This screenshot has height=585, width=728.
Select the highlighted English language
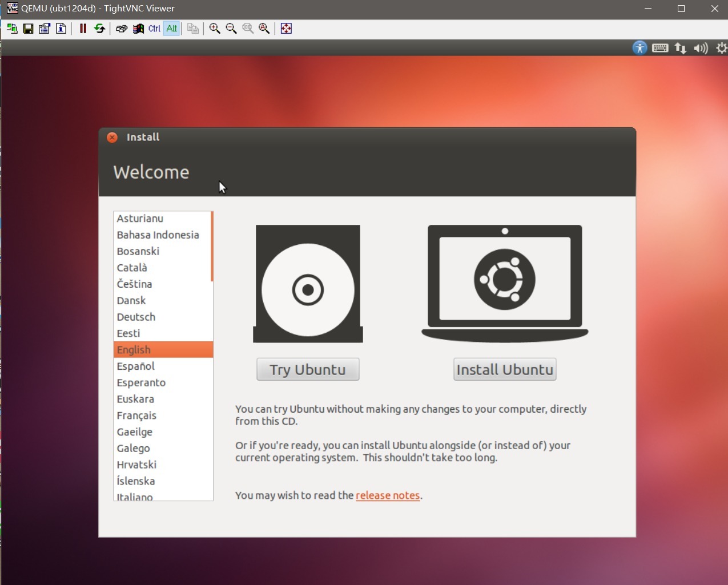pos(163,350)
